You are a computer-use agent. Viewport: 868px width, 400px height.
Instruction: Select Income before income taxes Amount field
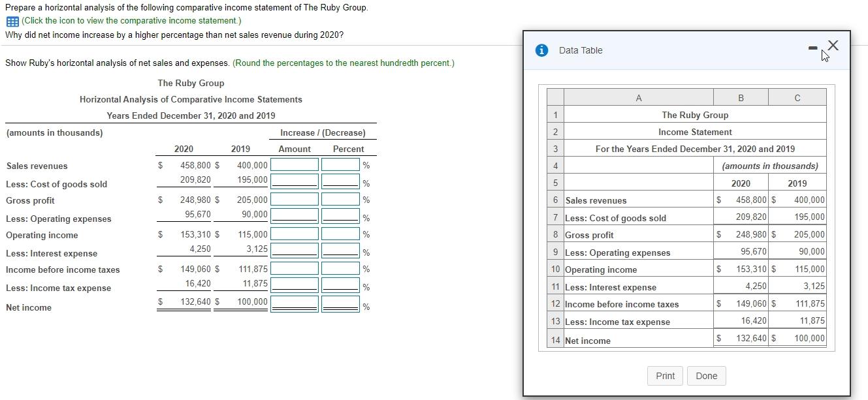(x=295, y=268)
